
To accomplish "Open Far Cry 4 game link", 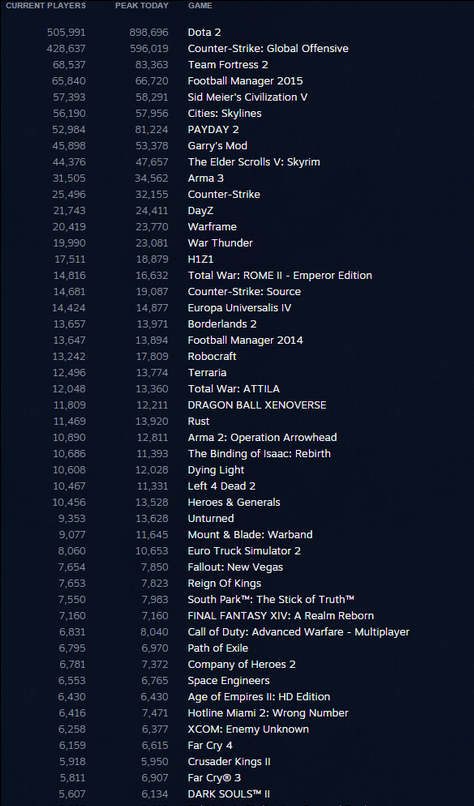I will (x=210, y=745).
